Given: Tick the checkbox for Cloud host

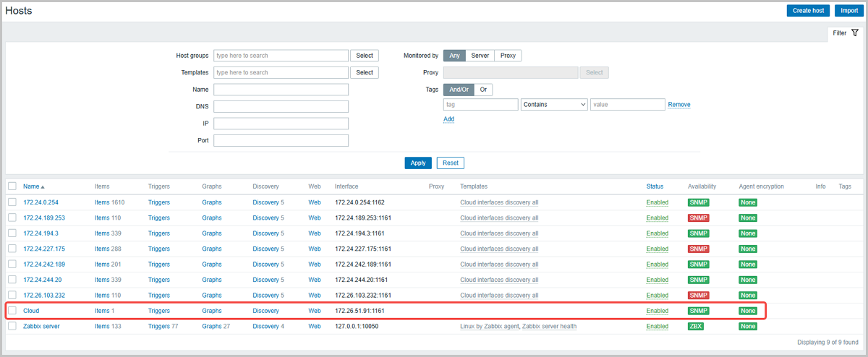Looking at the screenshot, I should (x=12, y=311).
